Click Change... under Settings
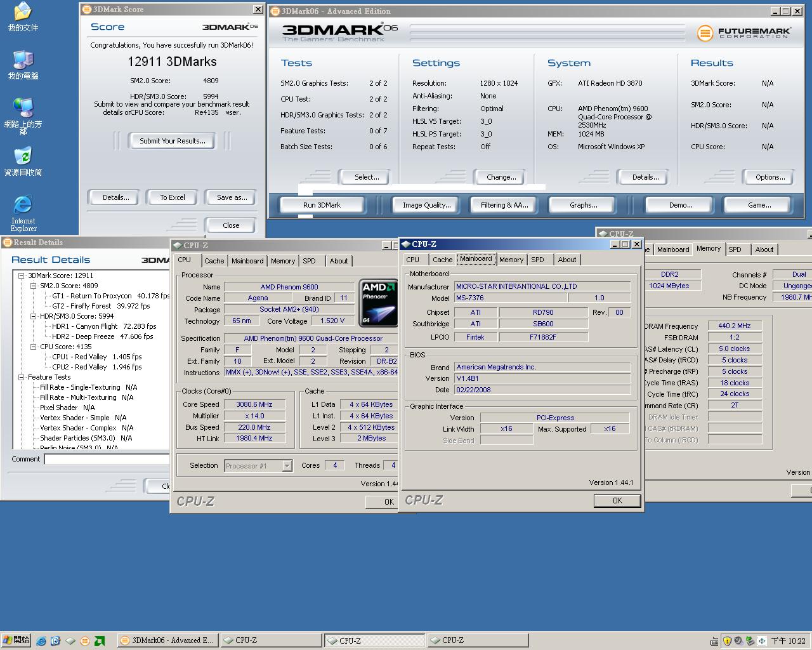Image resolution: width=812 pixels, height=650 pixels. click(501, 177)
